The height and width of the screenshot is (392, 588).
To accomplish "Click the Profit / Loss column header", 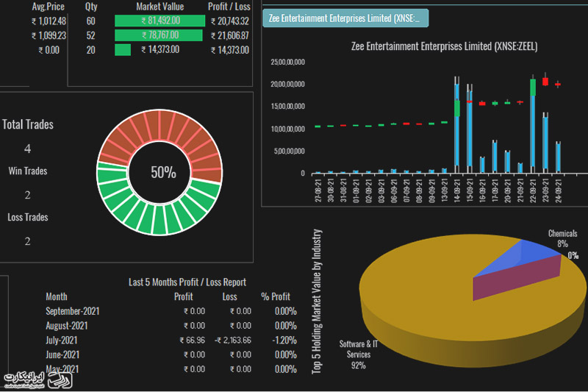I will 229,7.
